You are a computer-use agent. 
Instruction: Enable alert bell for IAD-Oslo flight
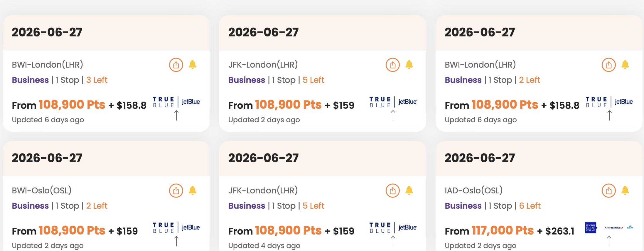(625, 190)
